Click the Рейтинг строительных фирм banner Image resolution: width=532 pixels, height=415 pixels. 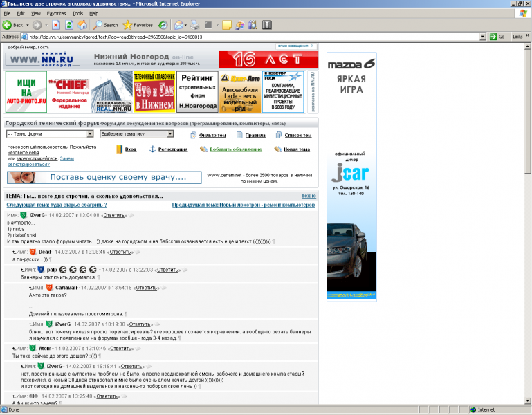tap(197, 92)
